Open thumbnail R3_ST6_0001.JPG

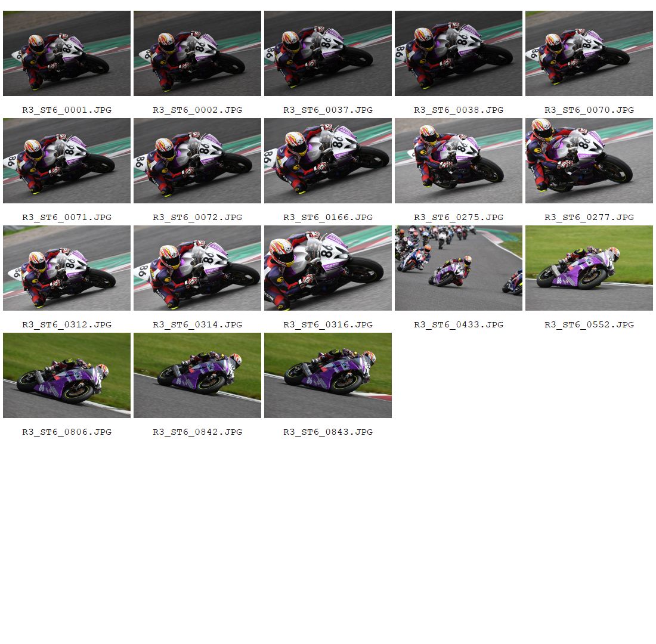67,53
